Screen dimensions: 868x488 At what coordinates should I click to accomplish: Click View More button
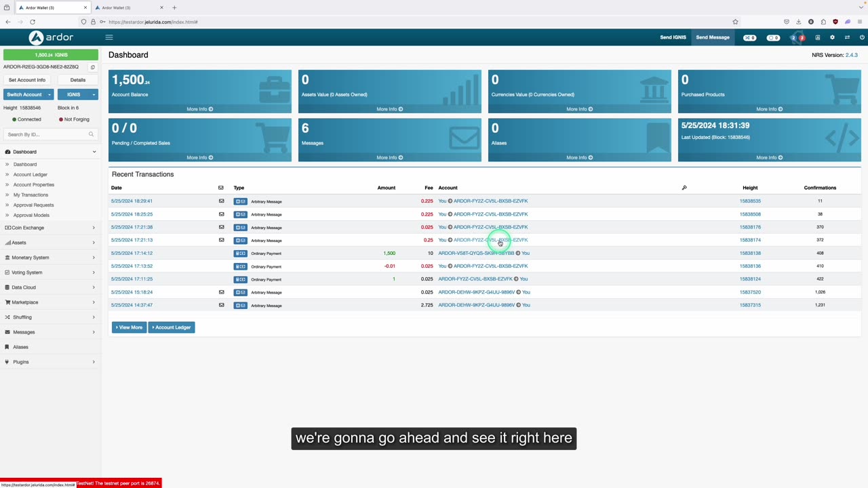(x=129, y=327)
